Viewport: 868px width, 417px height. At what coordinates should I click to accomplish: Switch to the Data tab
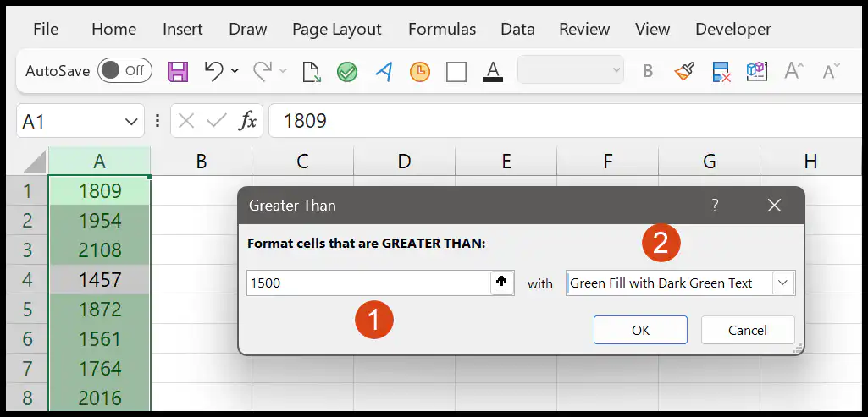click(517, 29)
